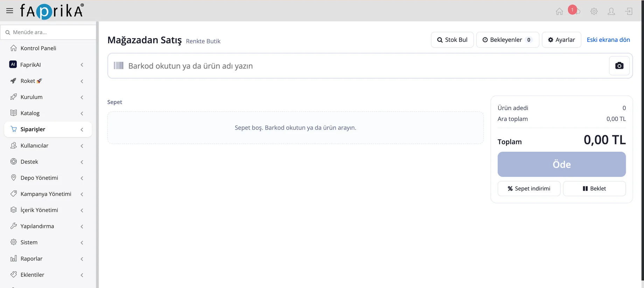This screenshot has width=644, height=288.
Task: Expand the Raporlar menu chevron
Action: tap(82, 259)
